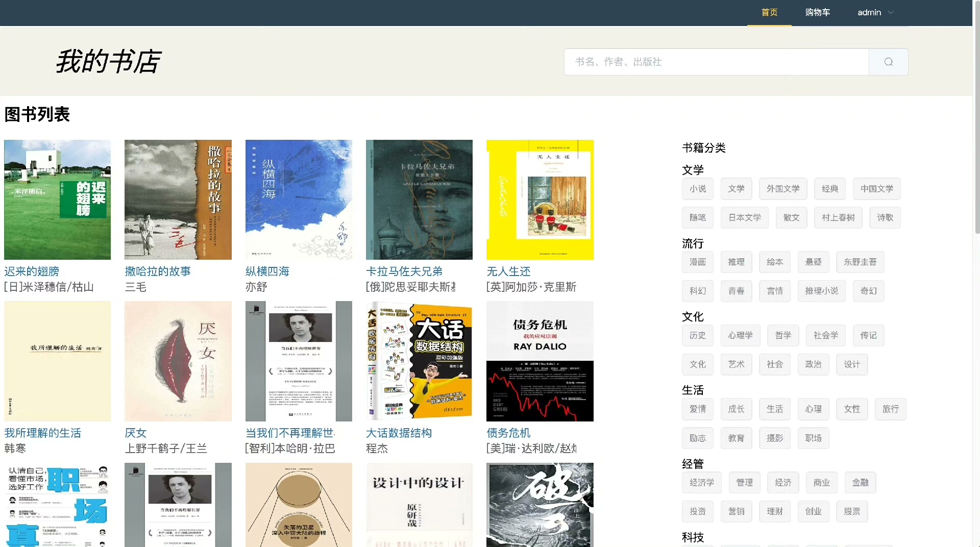The image size is (980, 547).
Task: Open the 卡拉马佐夫兄弟 book cover
Action: pos(419,200)
